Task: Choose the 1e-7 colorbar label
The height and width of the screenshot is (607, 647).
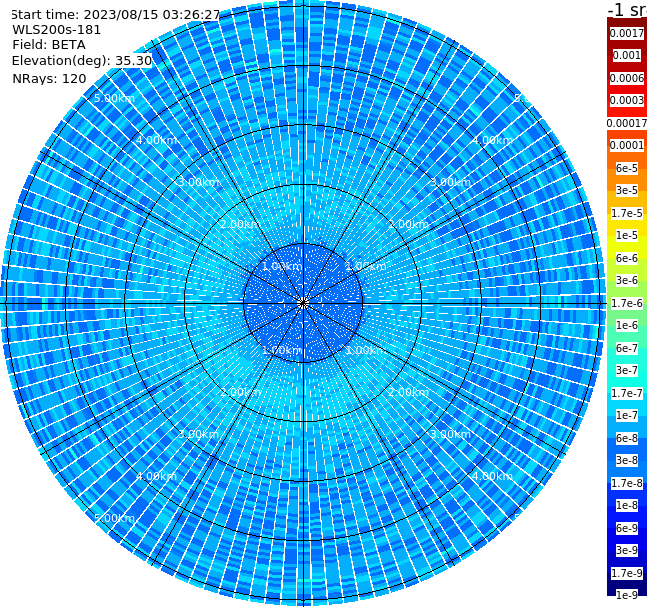Action: coord(627,415)
